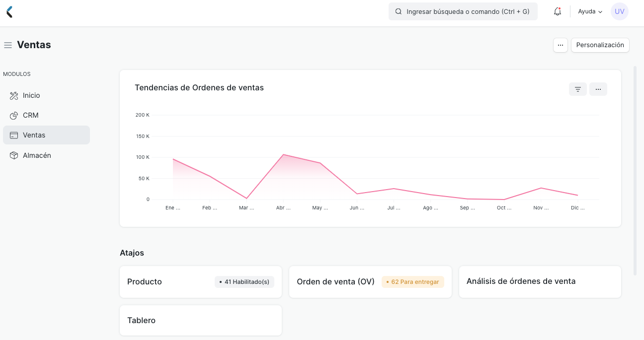Open the user menu via the UV avatar
Image resolution: width=644 pixels, height=340 pixels.
(619, 11)
